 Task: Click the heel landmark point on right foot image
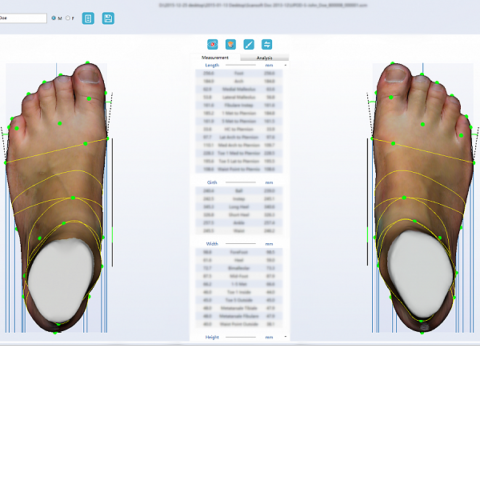[x=422, y=332]
